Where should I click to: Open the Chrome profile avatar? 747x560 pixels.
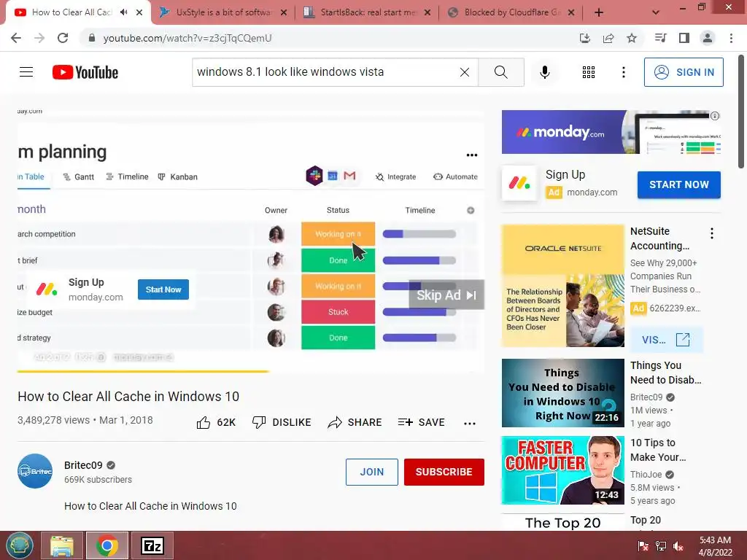tap(708, 38)
